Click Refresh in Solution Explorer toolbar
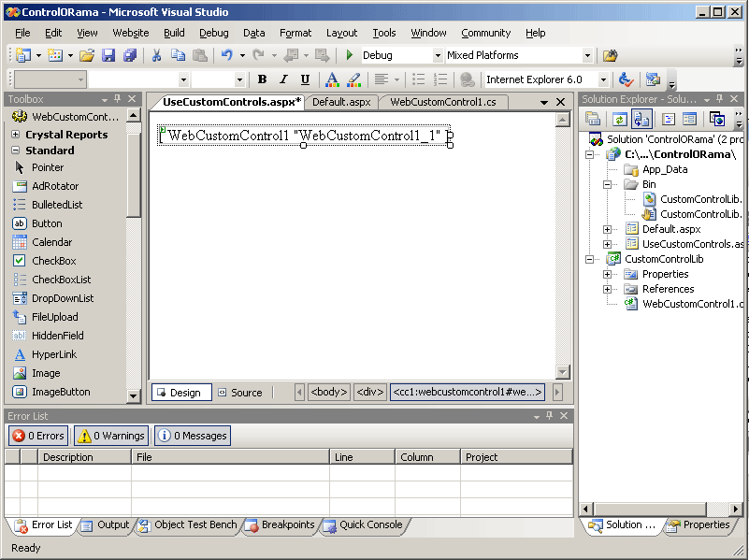Image resolution: width=749 pixels, height=560 pixels. coord(619,119)
